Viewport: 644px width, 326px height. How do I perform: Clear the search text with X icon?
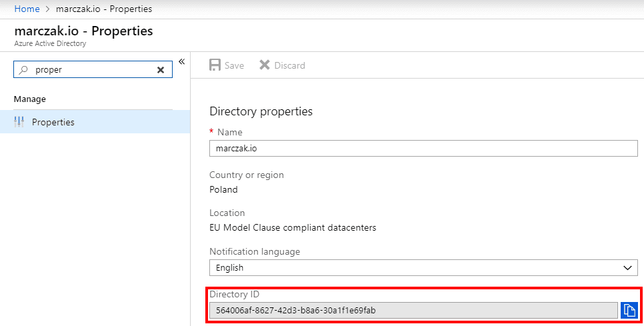[161, 70]
